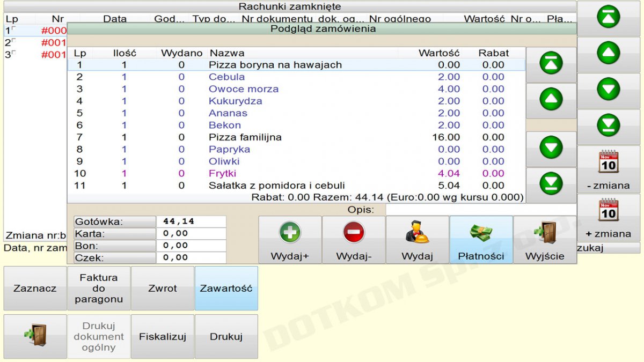The height and width of the screenshot is (362, 644).
Task: Click the Gotówka amount field
Action: (x=191, y=221)
